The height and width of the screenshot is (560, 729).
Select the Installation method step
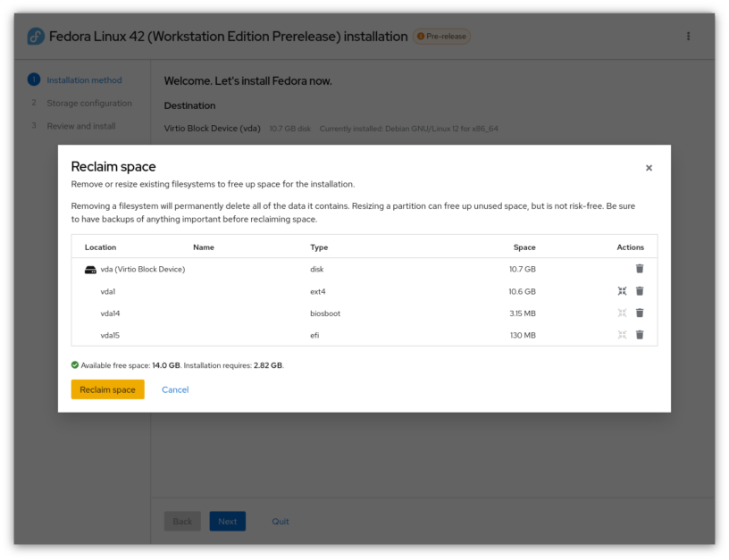tap(84, 79)
